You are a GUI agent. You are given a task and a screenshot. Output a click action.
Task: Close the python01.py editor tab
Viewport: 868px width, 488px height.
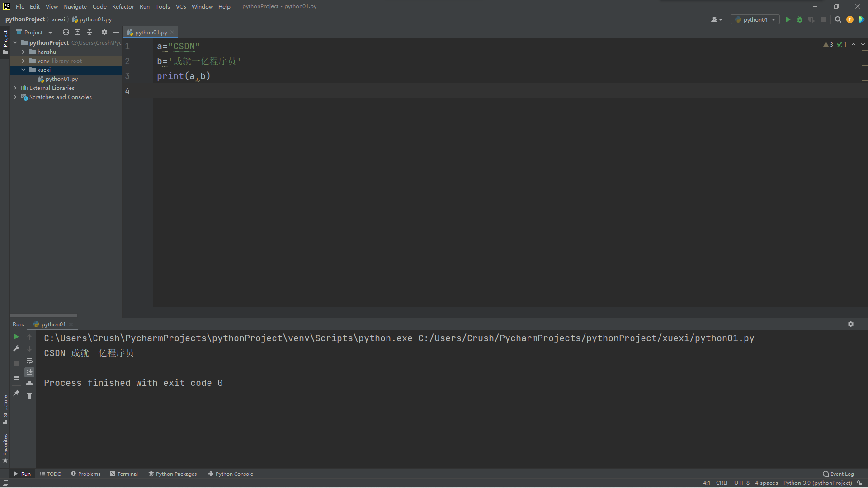coord(172,32)
